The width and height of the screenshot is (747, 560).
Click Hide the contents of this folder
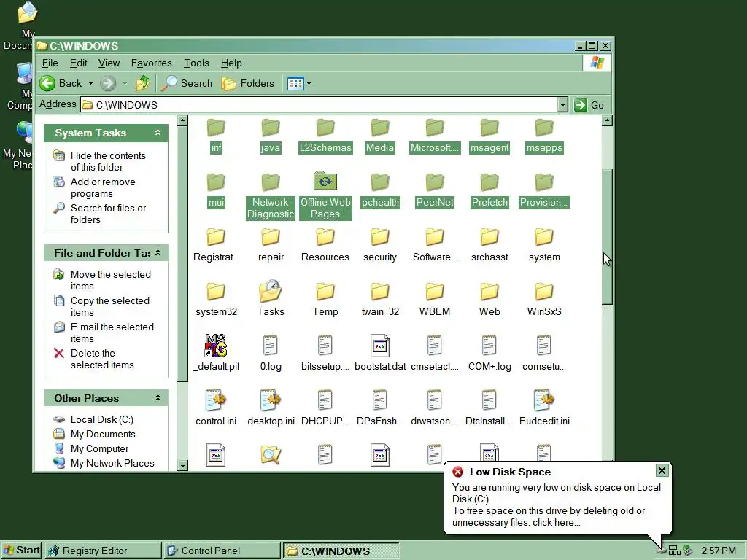pyautogui.click(x=108, y=161)
